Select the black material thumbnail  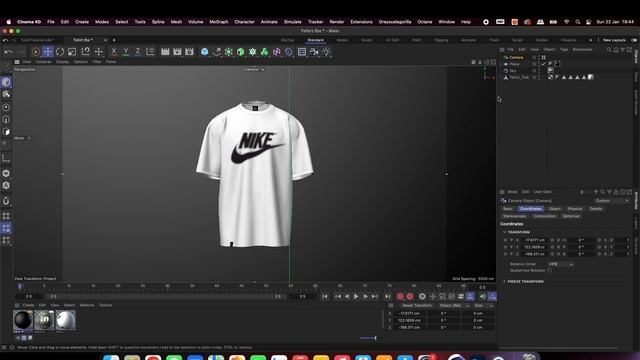click(x=23, y=320)
